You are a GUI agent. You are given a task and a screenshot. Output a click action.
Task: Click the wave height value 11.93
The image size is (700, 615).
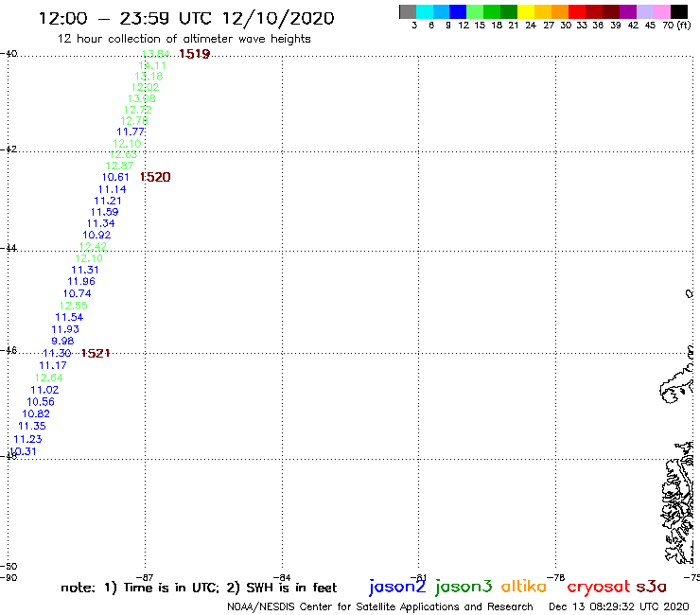[x=65, y=329]
